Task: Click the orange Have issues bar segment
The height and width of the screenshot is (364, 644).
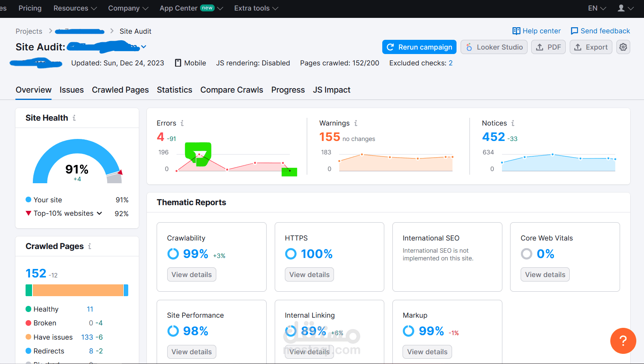Action: 78,290
